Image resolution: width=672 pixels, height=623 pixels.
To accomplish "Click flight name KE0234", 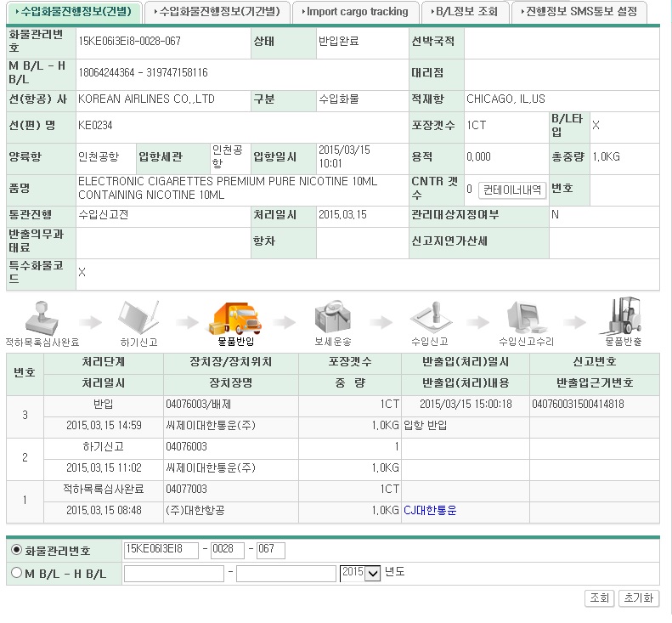I will [x=95, y=125].
